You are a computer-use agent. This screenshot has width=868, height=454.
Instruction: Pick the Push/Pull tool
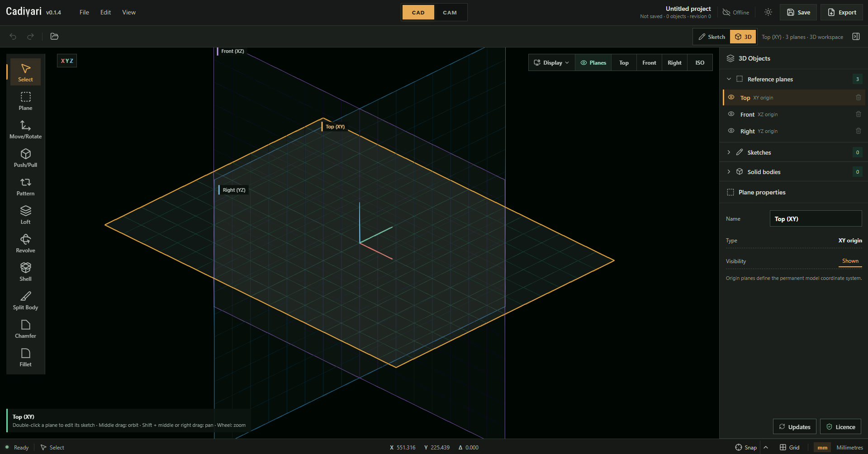click(25, 158)
